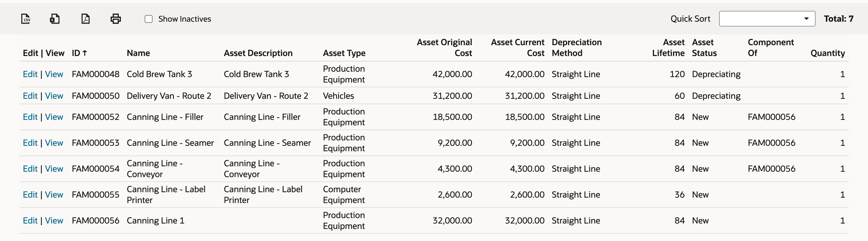View the Canning Line 1 asset
Image resolution: width=868 pixels, height=241 pixels.
(54, 221)
